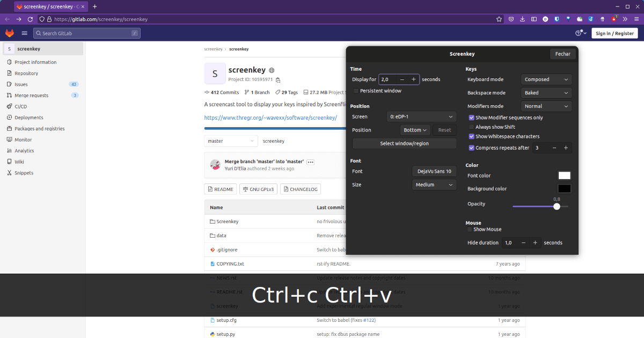Enable the Persistent window checkbox
This screenshot has width=644, height=338.
point(356,91)
